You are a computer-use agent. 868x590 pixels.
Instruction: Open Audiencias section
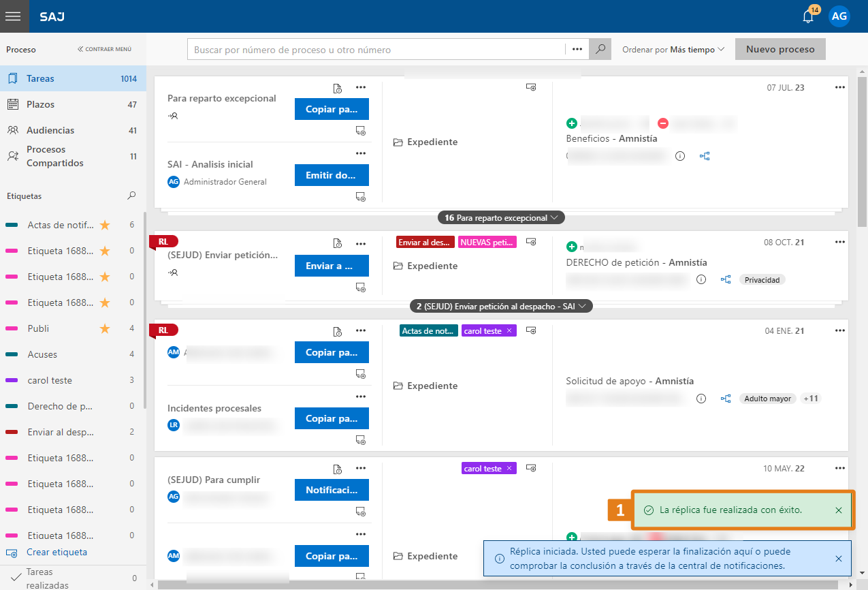[73, 130]
